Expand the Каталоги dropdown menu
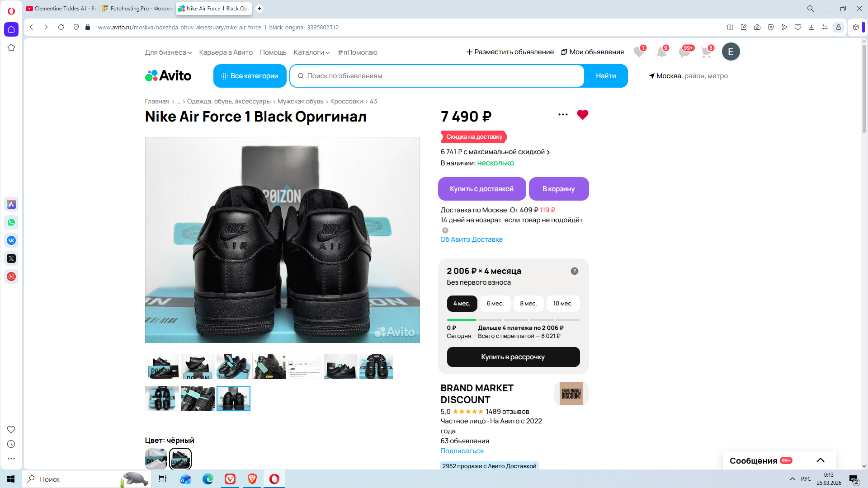Screen dimensions: 868x488 (311, 52)
